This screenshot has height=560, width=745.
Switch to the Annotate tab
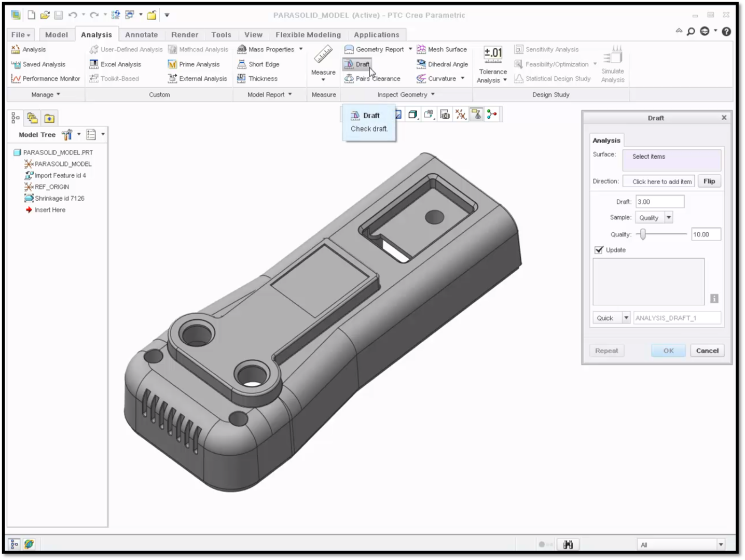[x=142, y=35]
